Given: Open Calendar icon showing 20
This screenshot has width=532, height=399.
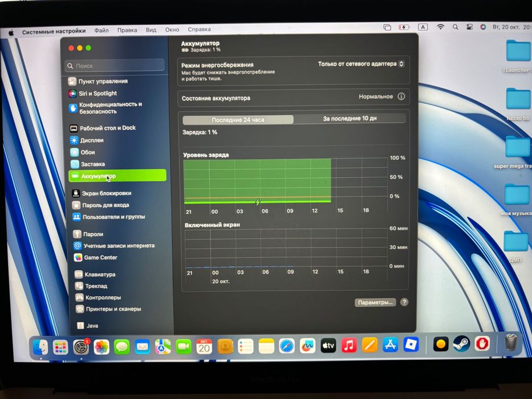Looking at the screenshot, I should [x=204, y=347].
